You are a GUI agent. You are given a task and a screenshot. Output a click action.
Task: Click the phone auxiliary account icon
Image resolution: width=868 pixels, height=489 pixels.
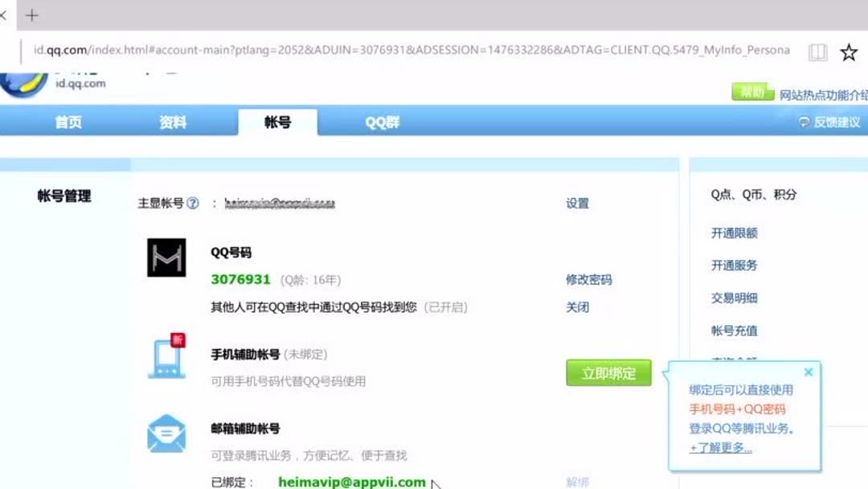click(166, 360)
